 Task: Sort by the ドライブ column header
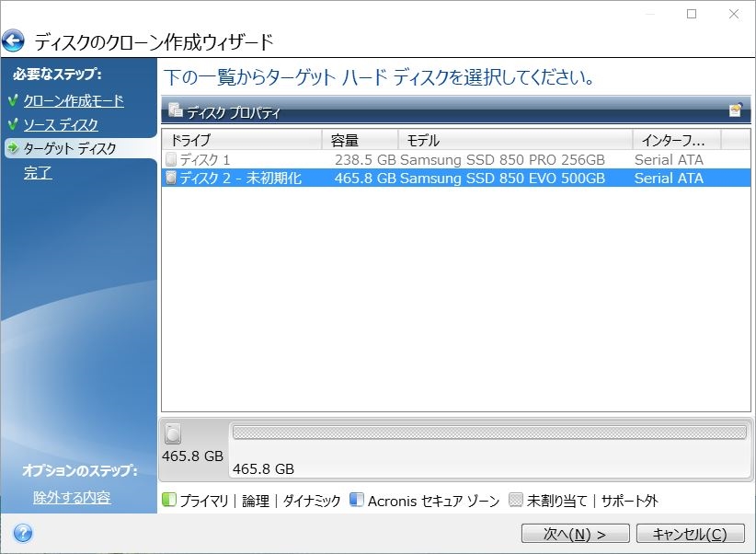click(x=242, y=140)
